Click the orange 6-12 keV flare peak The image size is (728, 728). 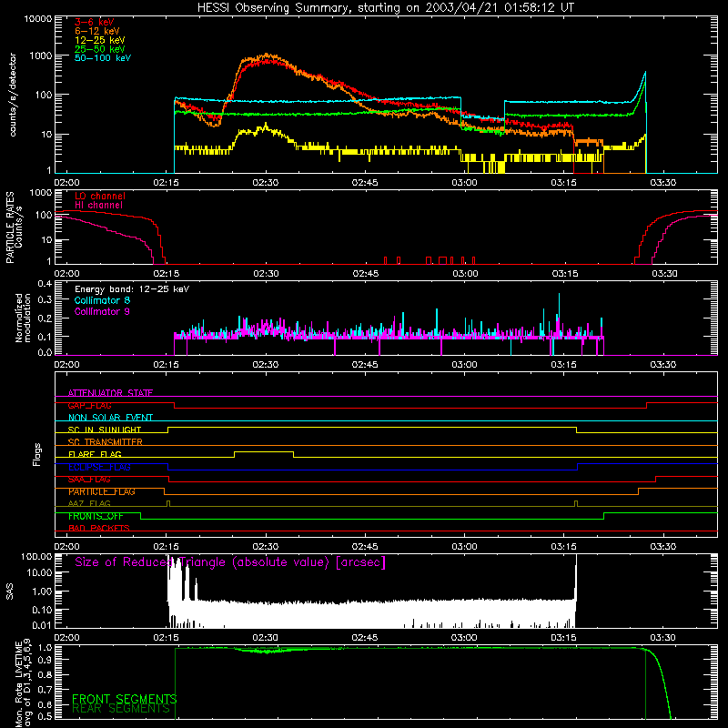pos(266,55)
